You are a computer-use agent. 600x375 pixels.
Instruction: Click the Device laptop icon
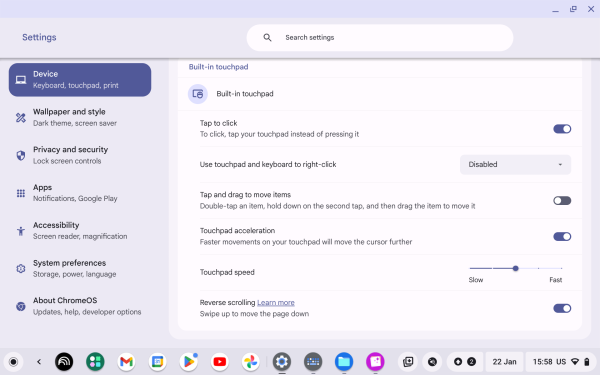(21, 80)
